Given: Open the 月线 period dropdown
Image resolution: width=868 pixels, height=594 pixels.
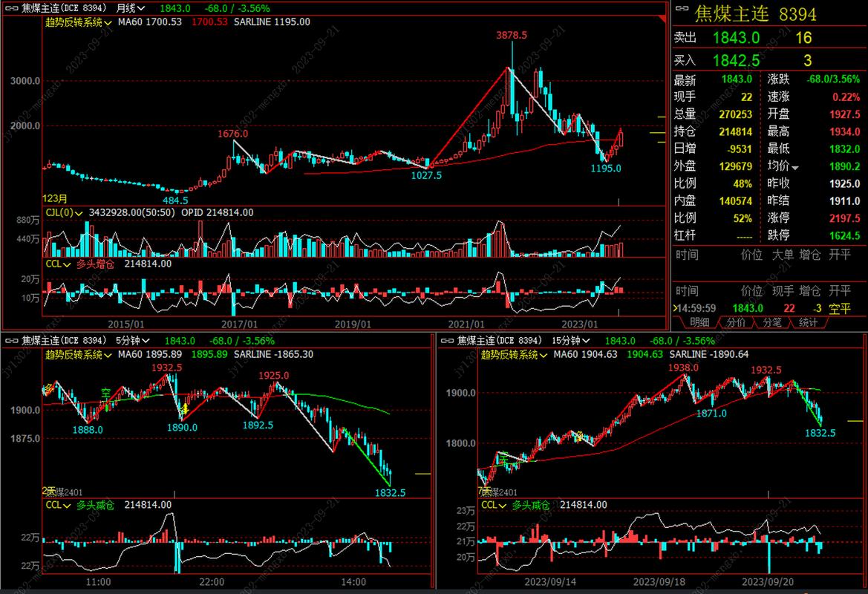Looking at the screenshot, I should (x=129, y=8).
